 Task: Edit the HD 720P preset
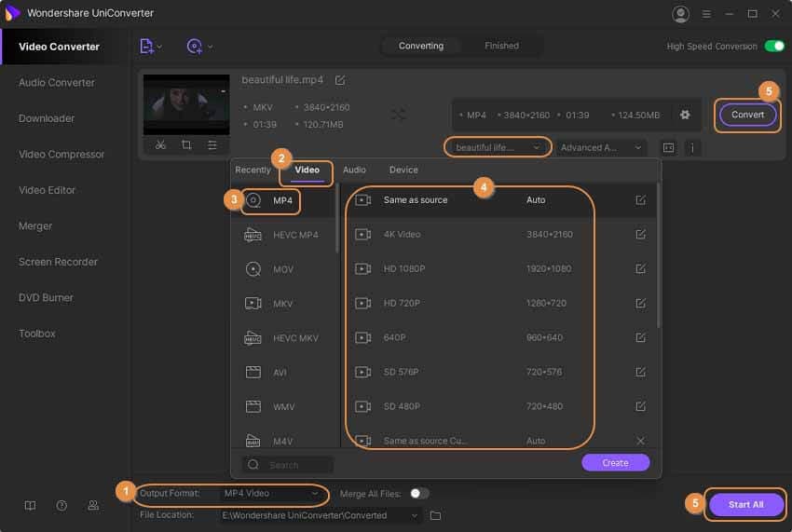640,303
